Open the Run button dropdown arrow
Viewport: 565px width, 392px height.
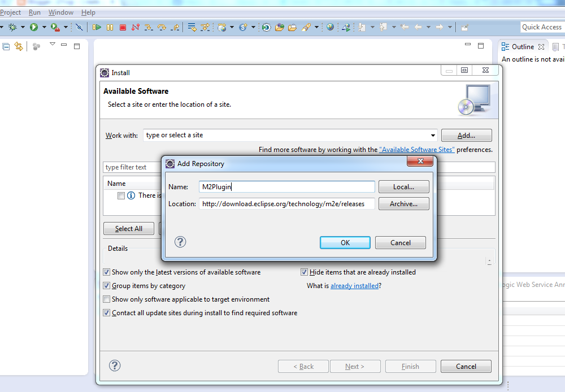pos(43,27)
